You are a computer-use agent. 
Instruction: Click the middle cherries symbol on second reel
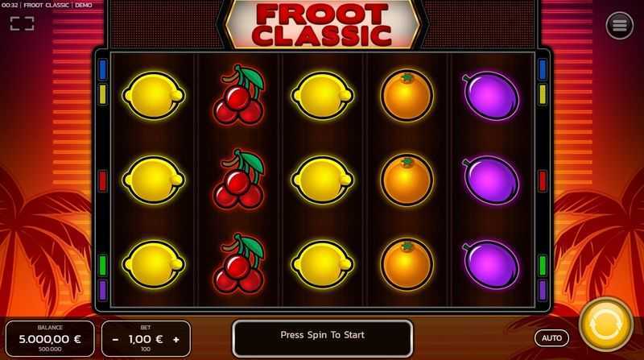238,179
